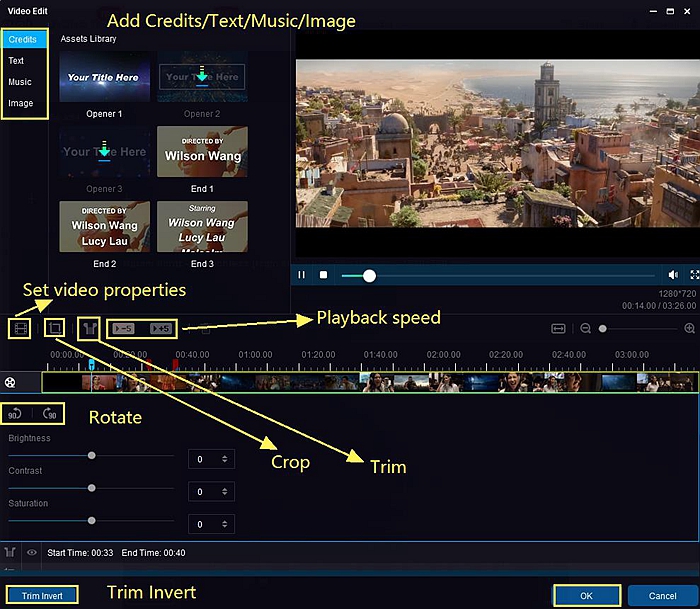Image resolution: width=700 pixels, height=609 pixels.
Task: Toggle eye visibility icon beside Start Time
Action: pyautogui.click(x=32, y=552)
